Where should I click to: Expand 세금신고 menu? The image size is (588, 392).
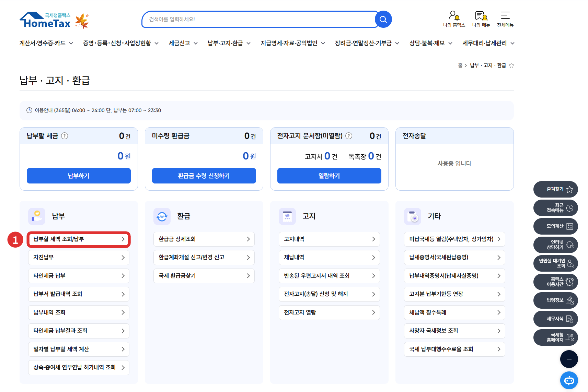click(183, 43)
